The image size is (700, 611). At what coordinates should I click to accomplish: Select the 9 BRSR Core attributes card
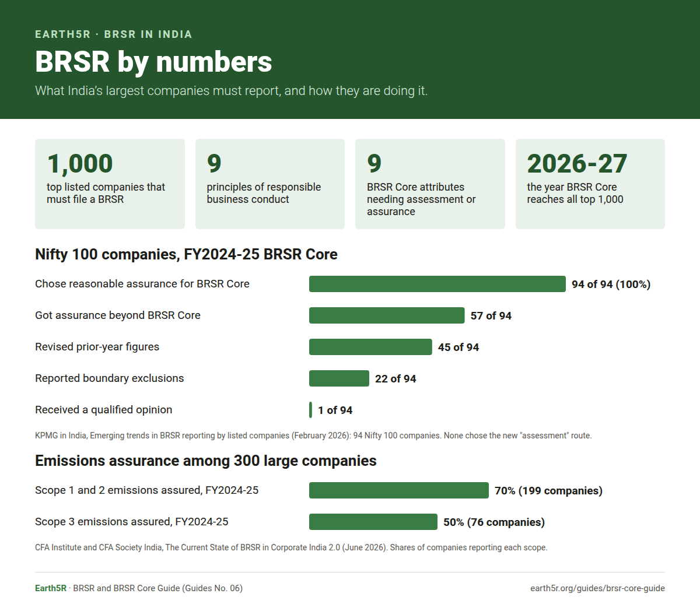[x=430, y=184]
